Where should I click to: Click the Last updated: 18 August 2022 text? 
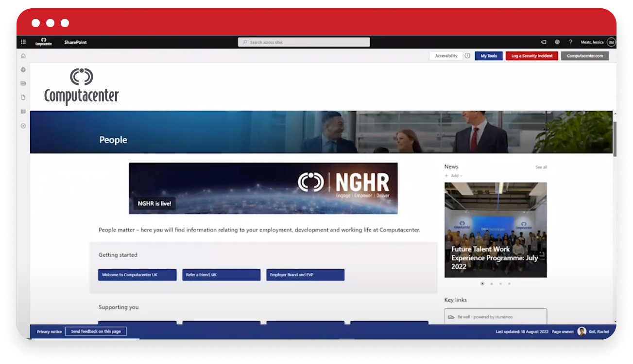coord(522,331)
